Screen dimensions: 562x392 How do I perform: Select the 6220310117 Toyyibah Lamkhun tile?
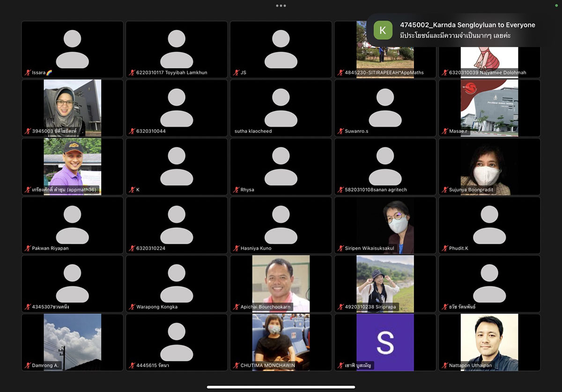(x=177, y=49)
